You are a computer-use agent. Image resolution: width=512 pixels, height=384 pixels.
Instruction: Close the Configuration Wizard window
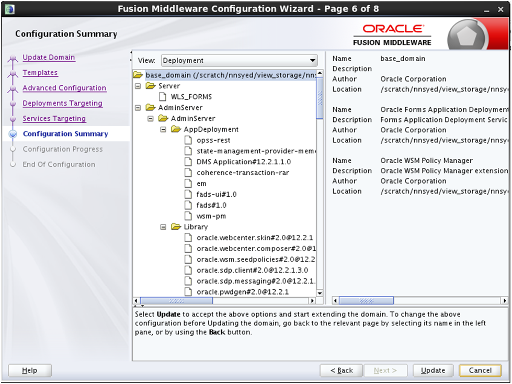(x=501, y=9)
